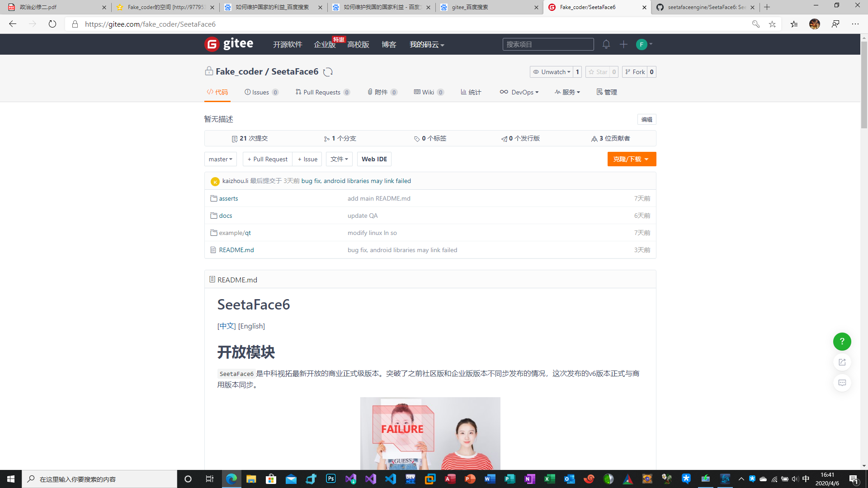Launch the Web IDE
The width and height of the screenshot is (868, 488).
point(374,159)
